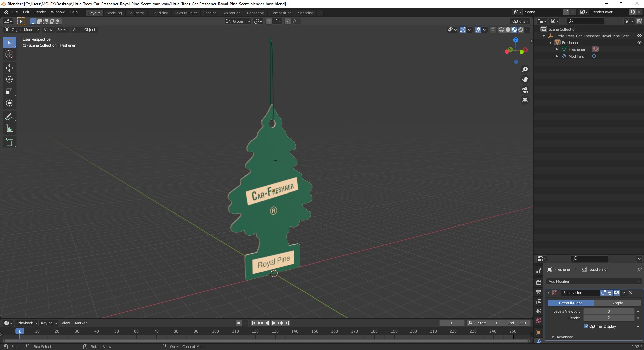644x350 pixels.
Task: Switch to the UV Editing workspace tab
Action: [159, 13]
